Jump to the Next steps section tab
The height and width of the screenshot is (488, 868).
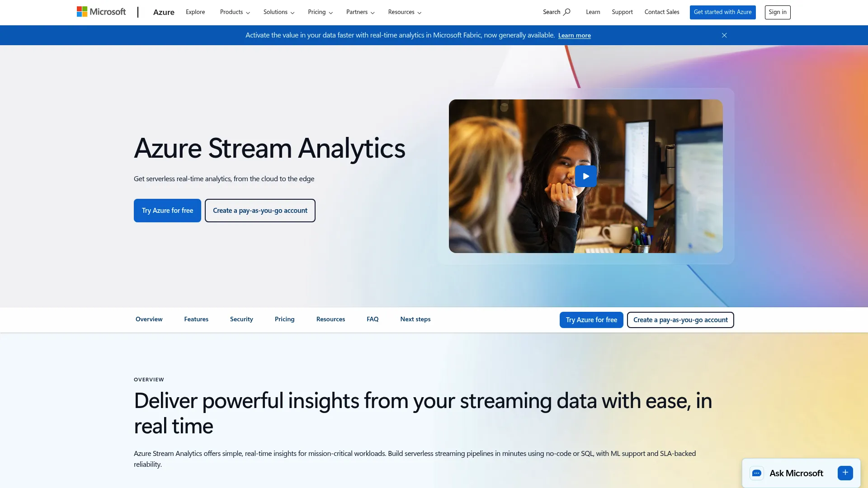tap(415, 319)
